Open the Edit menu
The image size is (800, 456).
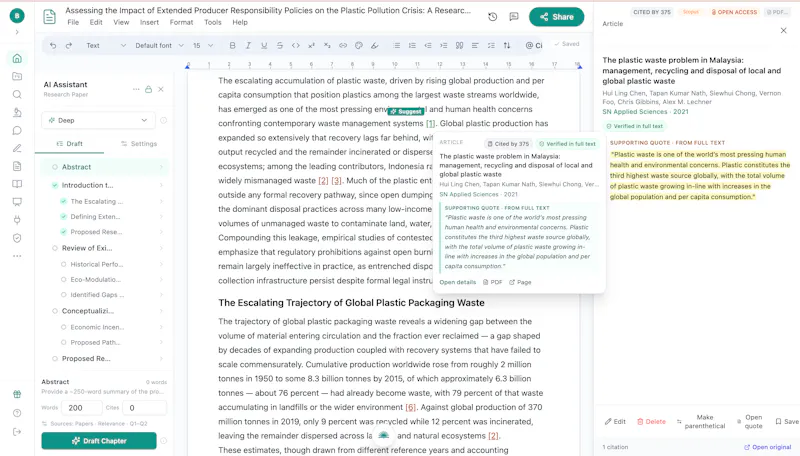coord(96,22)
